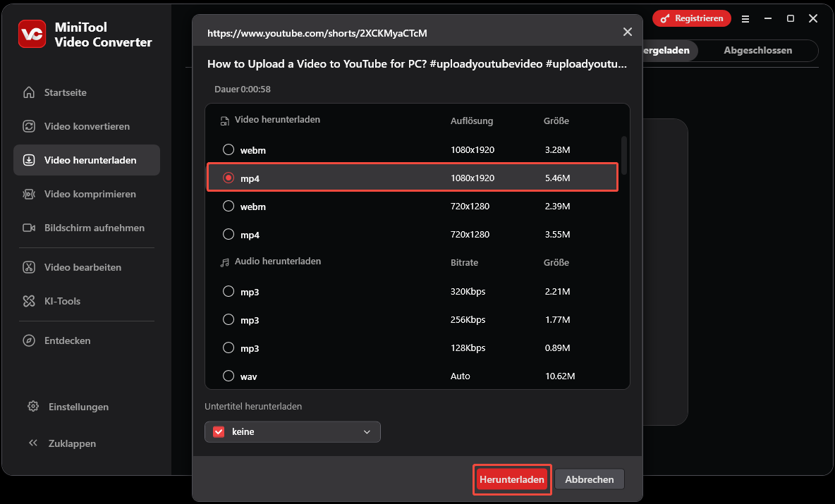The width and height of the screenshot is (835, 504).
Task: Click the 3.28M size value
Action: [558, 149]
